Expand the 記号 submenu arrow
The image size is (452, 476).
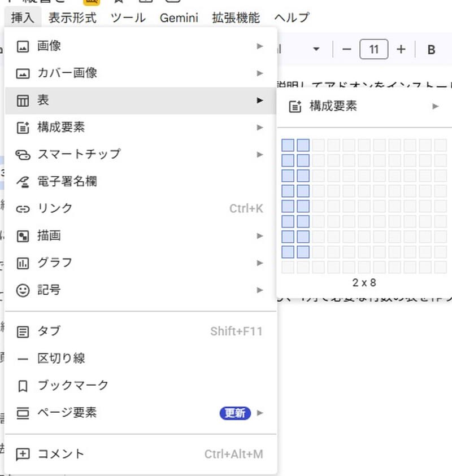(260, 290)
